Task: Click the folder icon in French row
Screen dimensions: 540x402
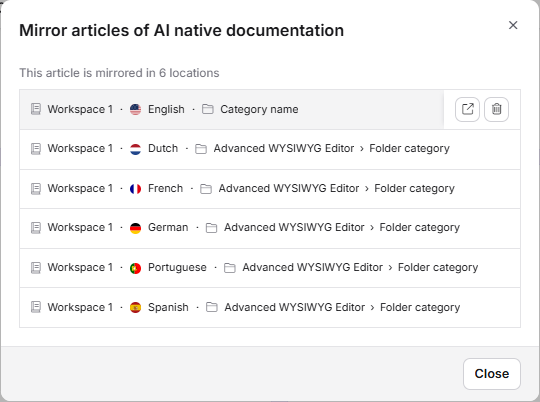Action: pos(206,189)
